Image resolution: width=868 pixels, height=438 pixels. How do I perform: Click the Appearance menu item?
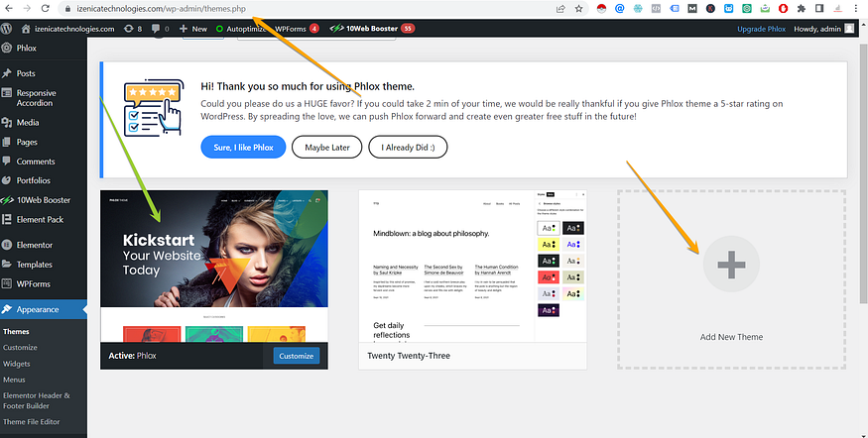[x=44, y=309]
